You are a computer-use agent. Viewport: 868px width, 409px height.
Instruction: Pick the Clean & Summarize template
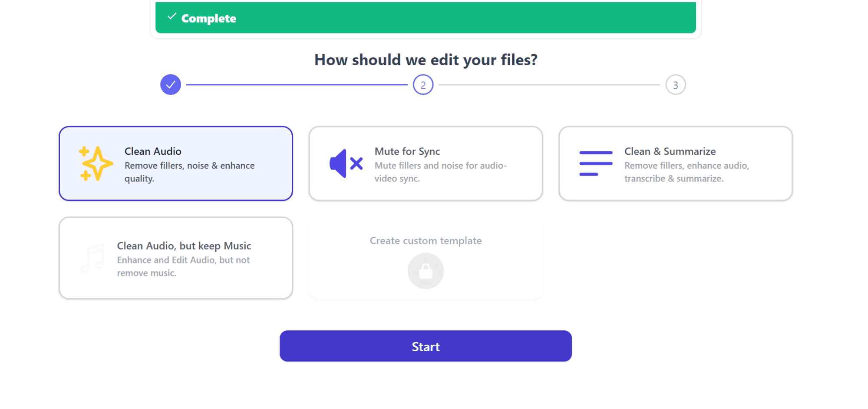(x=676, y=163)
